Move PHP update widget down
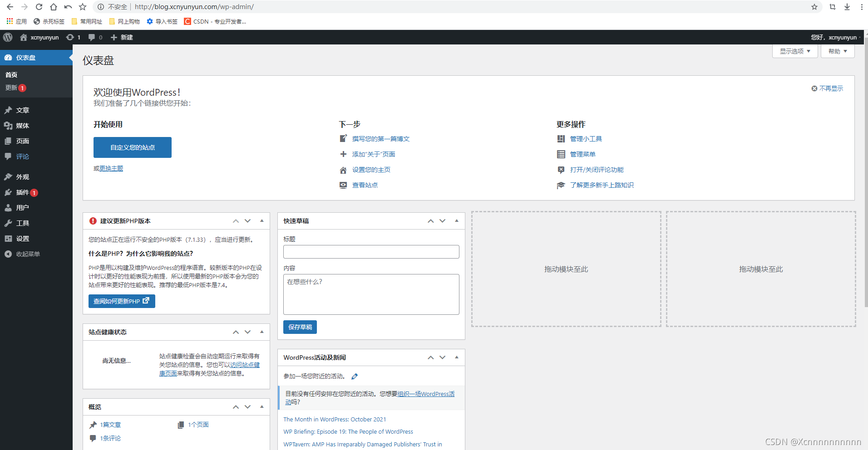The height and width of the screenshot is (450, 868). pyautogui.click(x=247, y=221)
